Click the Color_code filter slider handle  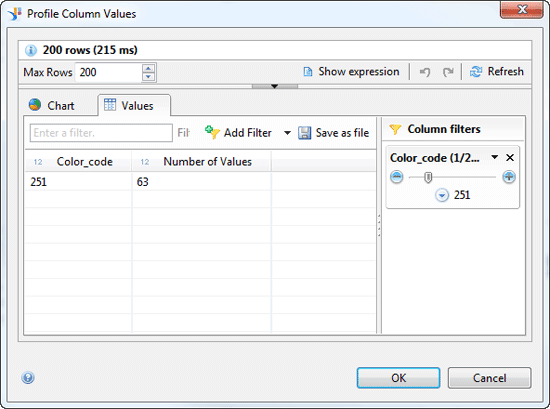click(x=428, y=177)
